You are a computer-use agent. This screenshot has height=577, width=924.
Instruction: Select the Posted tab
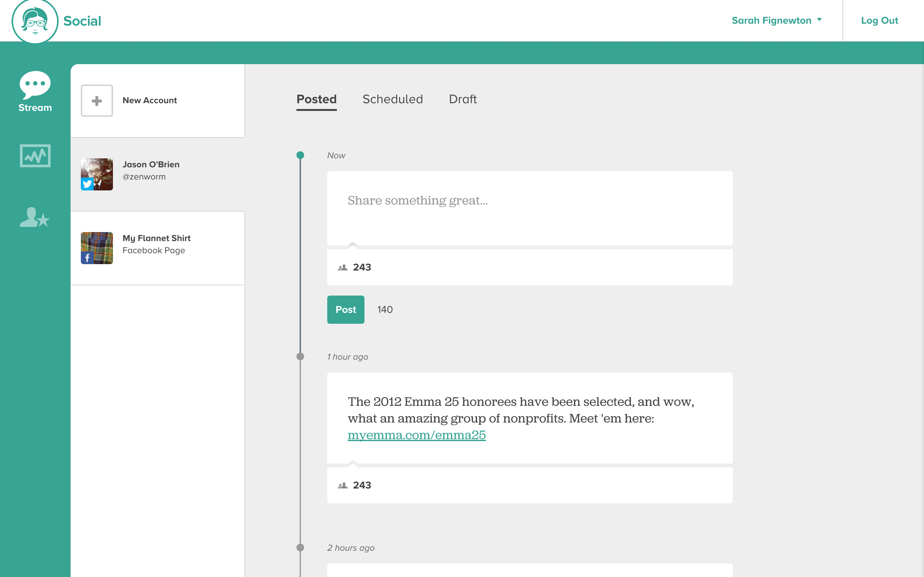[x=317, y=99]
